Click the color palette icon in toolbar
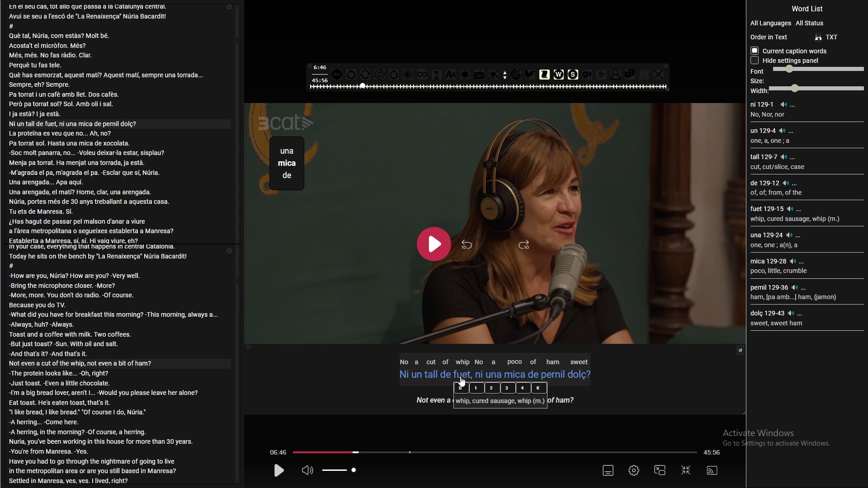Screen dimensions: 868x488 (x=516, y=75)
